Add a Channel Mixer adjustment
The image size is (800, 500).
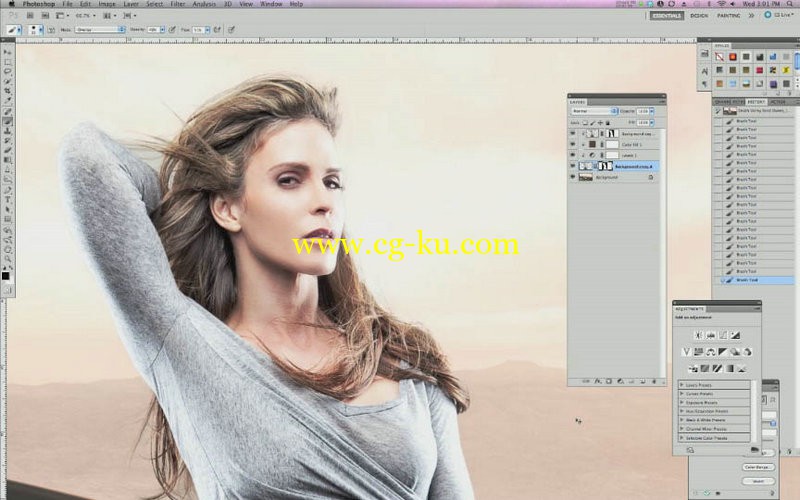pyautogui.click(x=747, y=352)
